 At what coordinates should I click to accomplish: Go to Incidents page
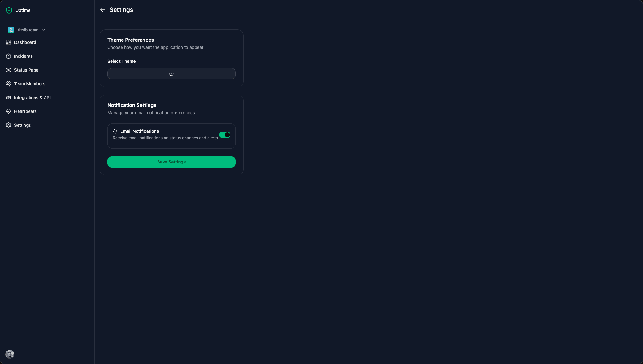pos(23,56)
